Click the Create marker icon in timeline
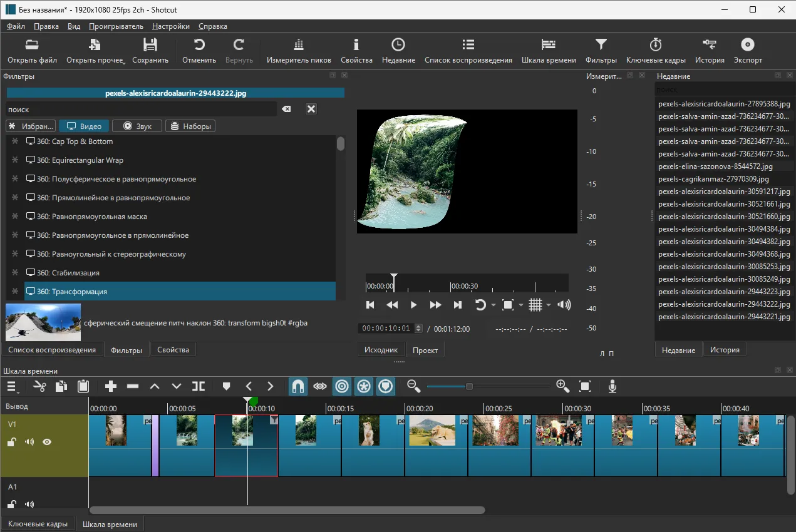This screenshot has width=796, height=532. 226,387
